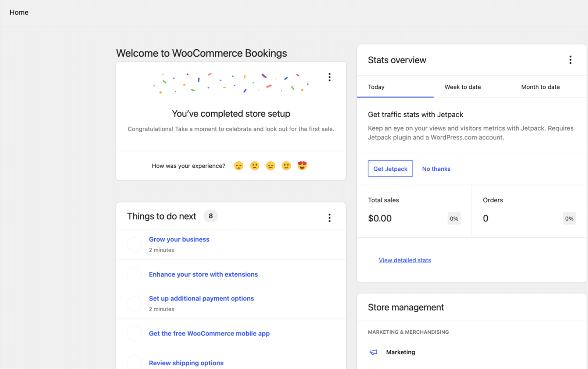
Task: Dismiss Jetpack prompt with No thanks
Action: tap(436, 169)
